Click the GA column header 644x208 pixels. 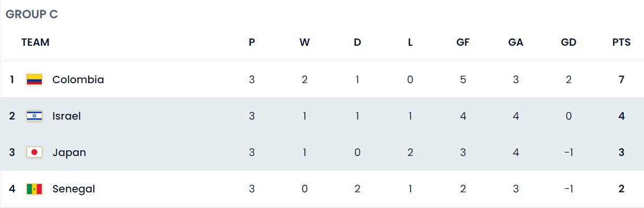pos(516,43)
